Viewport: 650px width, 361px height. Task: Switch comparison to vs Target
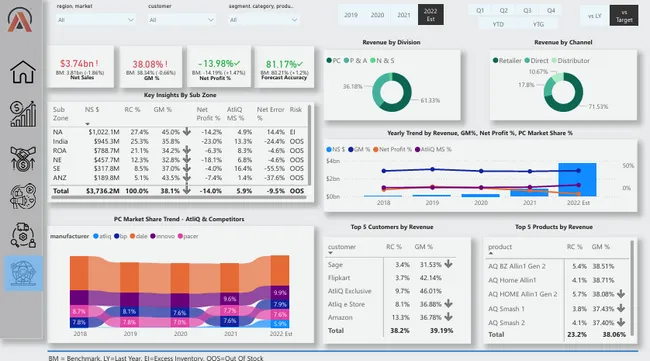click(624, 16)
